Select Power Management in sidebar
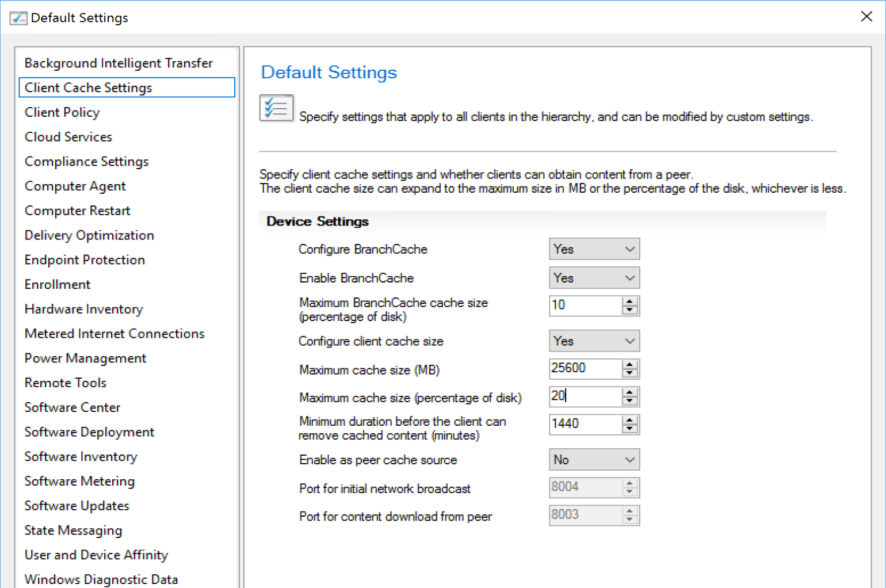The height and width of the screenshot is (588, 886). pyautogui.click(x=85, y=358)
